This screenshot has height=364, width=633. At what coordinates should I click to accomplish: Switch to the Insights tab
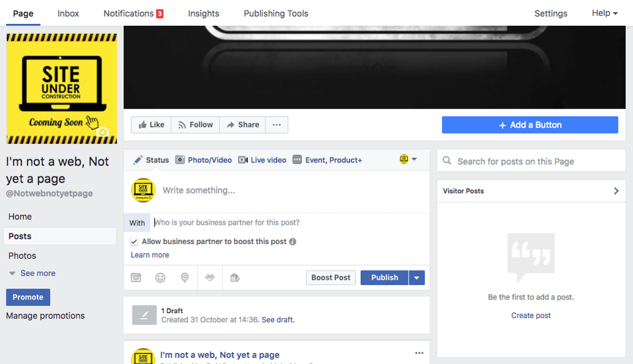point(204,13)
